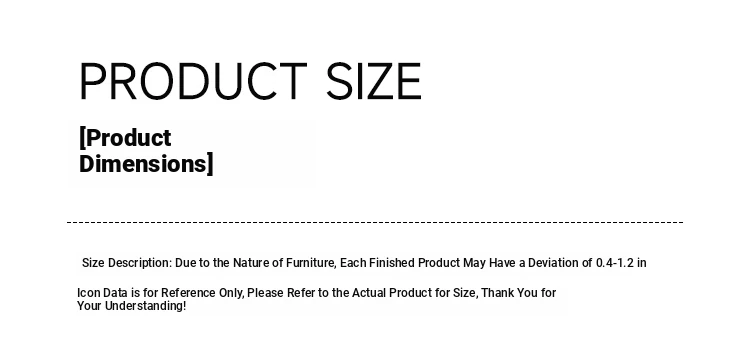
Task: Select the word PRODUCT in the title
Action: point(193,81)
